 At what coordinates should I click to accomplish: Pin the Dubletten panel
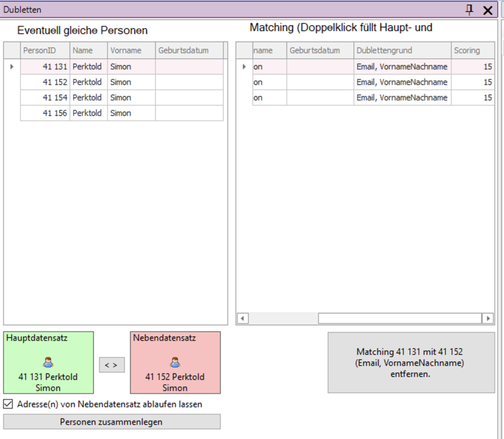coord(469,10)
